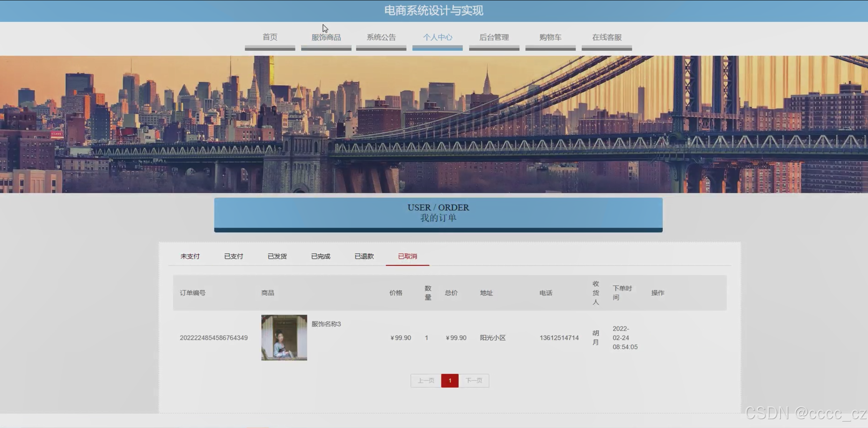Click the order number 2022224854586764349
The height and width of the screenshot is (428, 868).
(x=214, y=338)
